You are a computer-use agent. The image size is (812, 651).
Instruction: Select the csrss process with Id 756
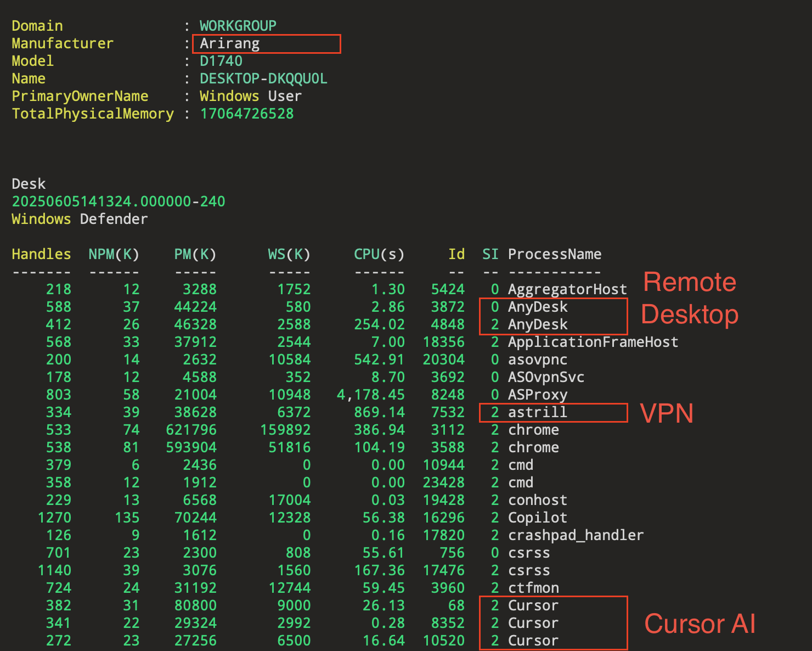(529, 553)
